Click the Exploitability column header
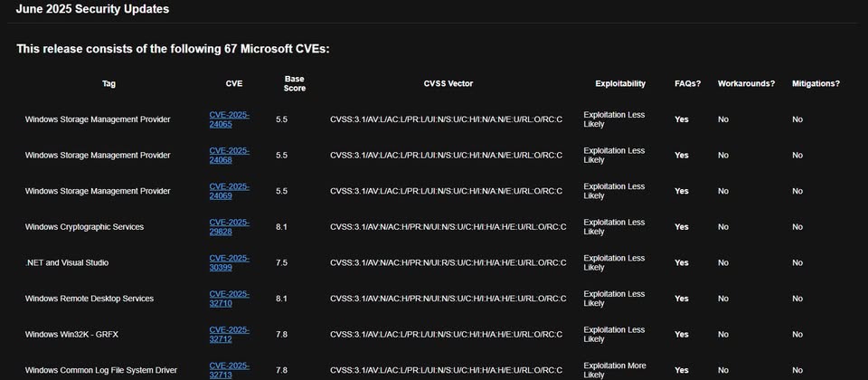Image resolution: width=868 pixels, height=380 pixels. pos(620,83)
